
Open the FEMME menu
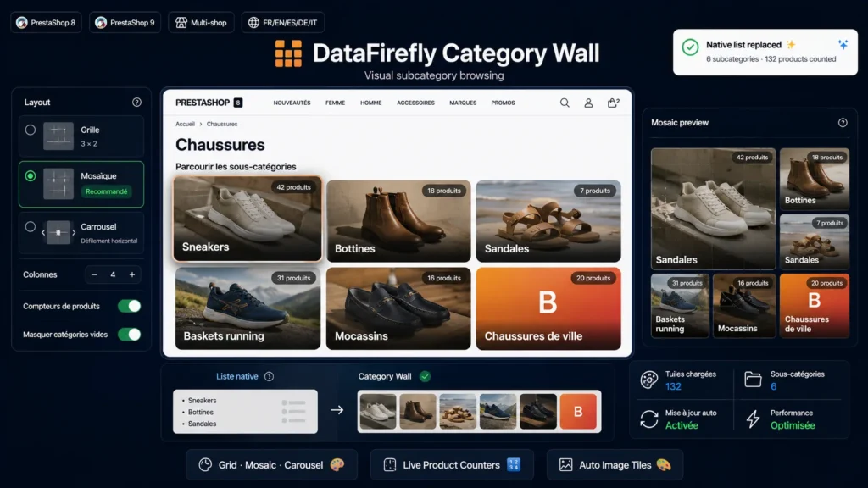click(335, 103)
